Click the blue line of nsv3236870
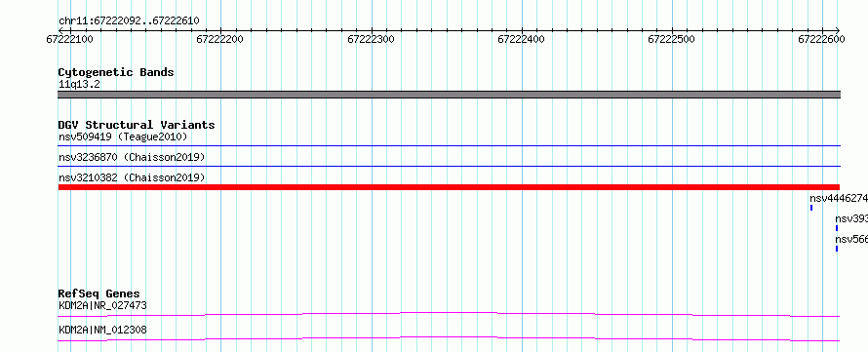 click(449, 166)
